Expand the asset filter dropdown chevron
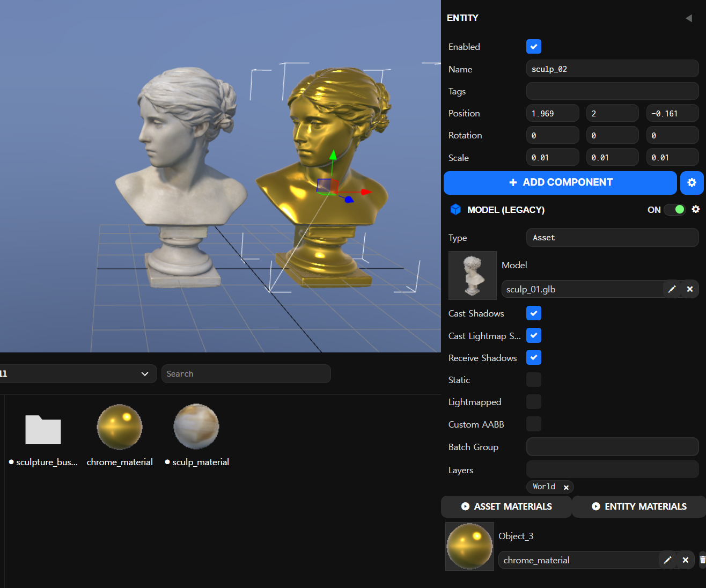The height and width of the screenshot is (588, 706). [x=145, y=374]
